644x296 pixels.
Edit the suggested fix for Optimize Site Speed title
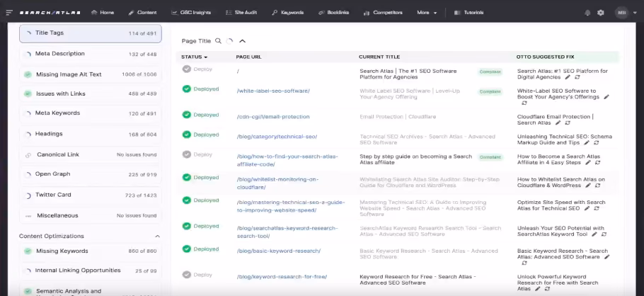pos(586,209)
